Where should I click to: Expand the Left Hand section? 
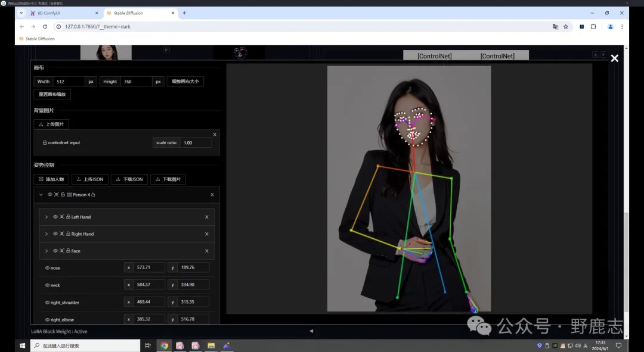[x=47, y=217]
